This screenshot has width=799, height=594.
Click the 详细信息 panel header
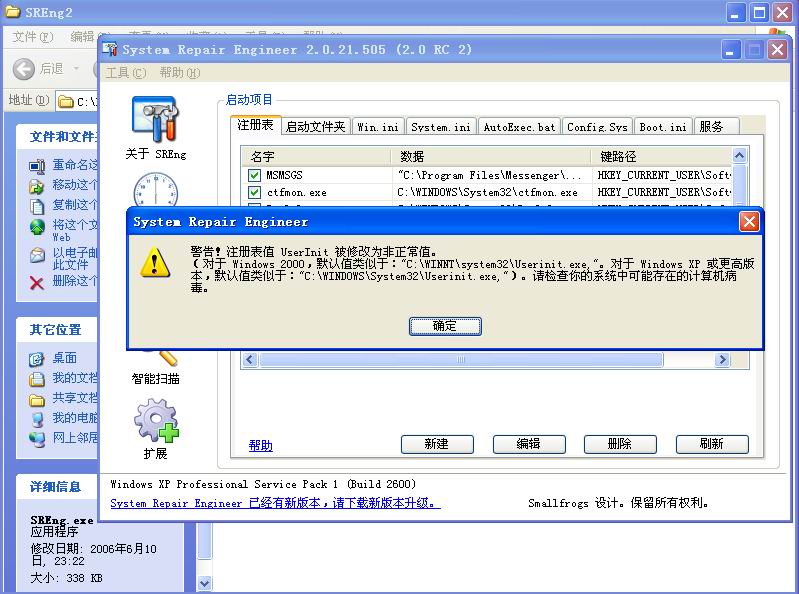(56, 487)
